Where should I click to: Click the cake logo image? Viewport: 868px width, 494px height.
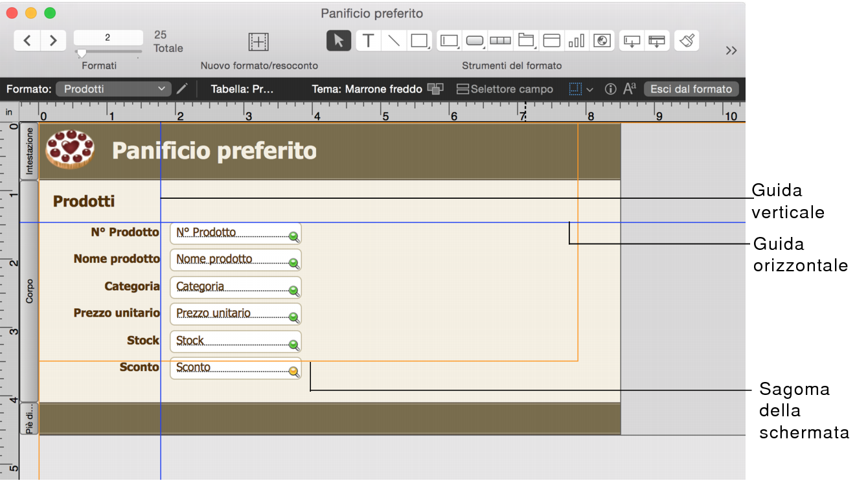click(69, 150)
